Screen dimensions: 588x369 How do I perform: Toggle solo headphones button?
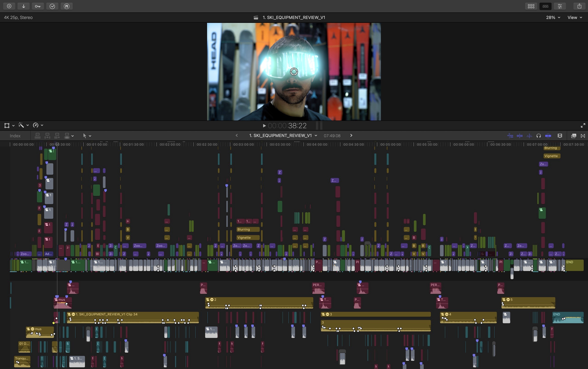(538, 136)
